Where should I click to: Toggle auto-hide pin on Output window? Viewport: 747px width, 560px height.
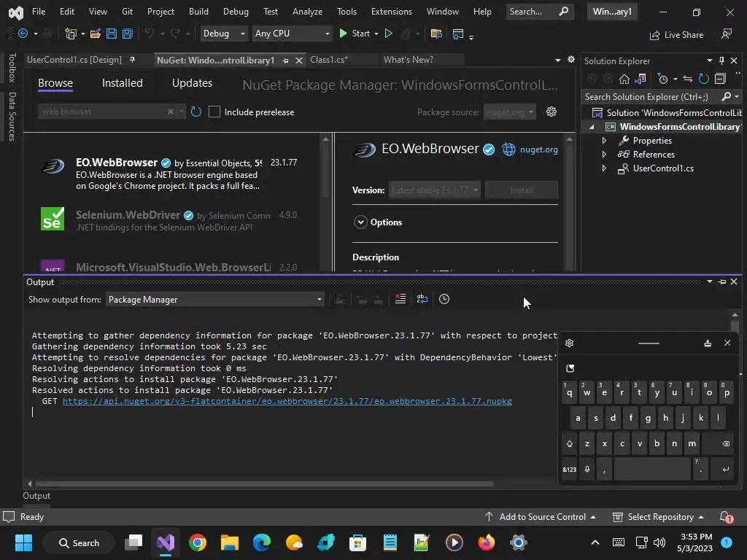[x=722, y=282]
